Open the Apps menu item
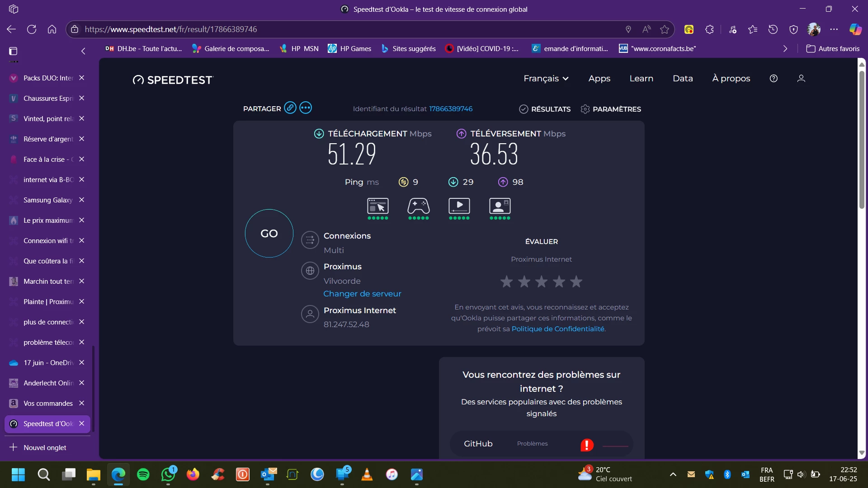Viewport: 868px width, 488px height. pyautogui.click(x=599, y=79)
